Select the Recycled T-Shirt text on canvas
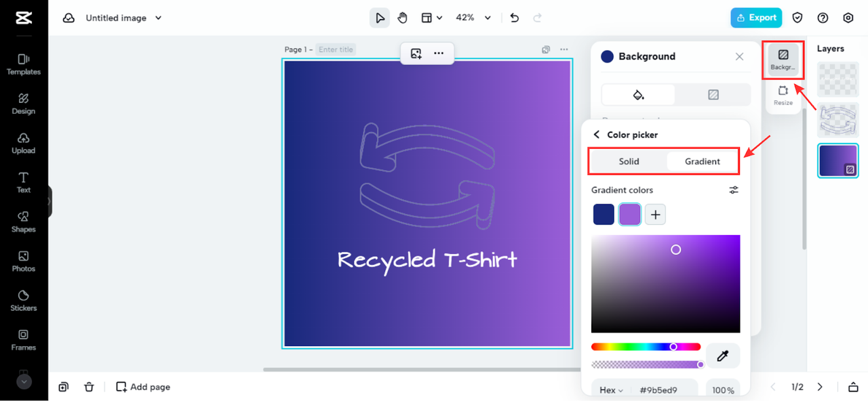868x403 pixels. pos(427,261)
